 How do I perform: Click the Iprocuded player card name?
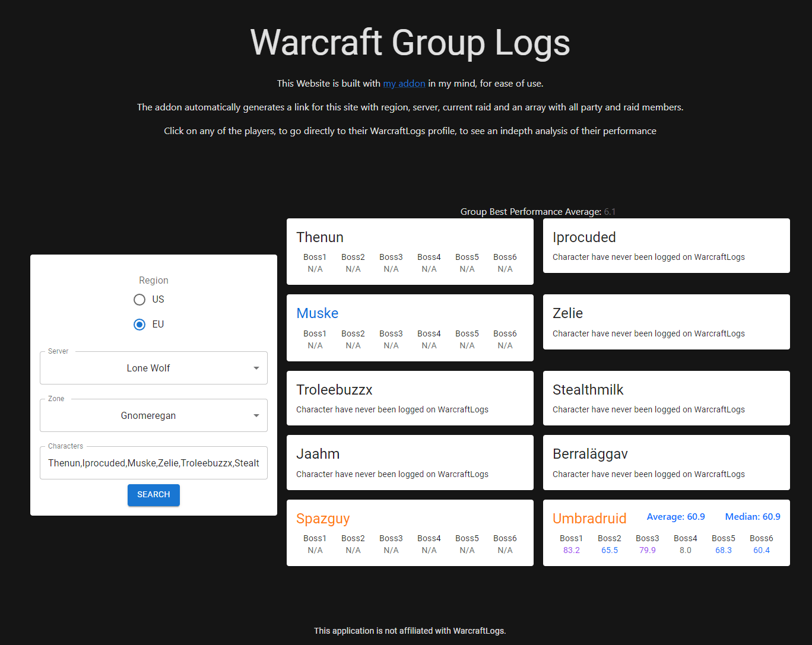coord(584,237)
